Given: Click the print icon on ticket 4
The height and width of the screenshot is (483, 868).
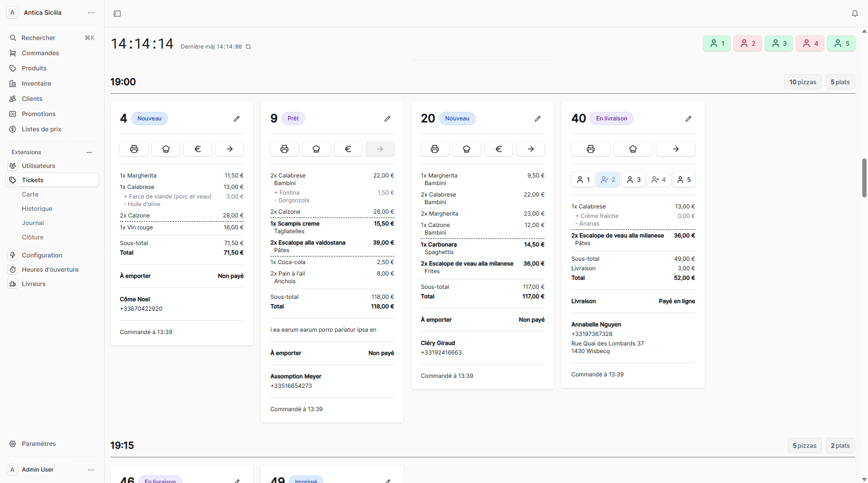Looking at the screenshot, I should (134, 149).
